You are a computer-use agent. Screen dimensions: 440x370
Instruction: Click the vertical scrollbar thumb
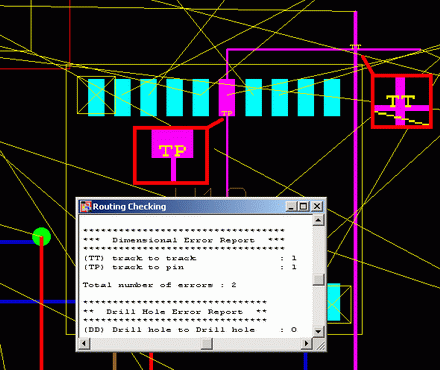click(318, 279)
